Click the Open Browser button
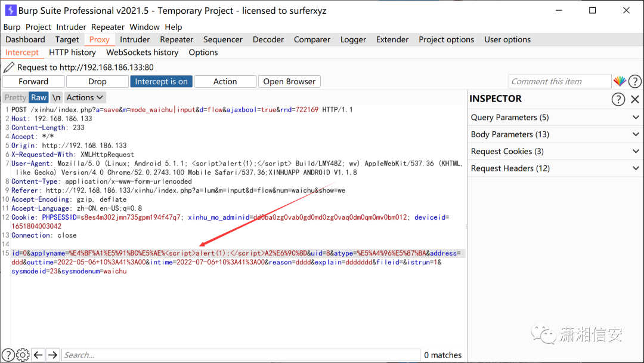This screenshot has height=363, width=644. (x=289, y=81)
